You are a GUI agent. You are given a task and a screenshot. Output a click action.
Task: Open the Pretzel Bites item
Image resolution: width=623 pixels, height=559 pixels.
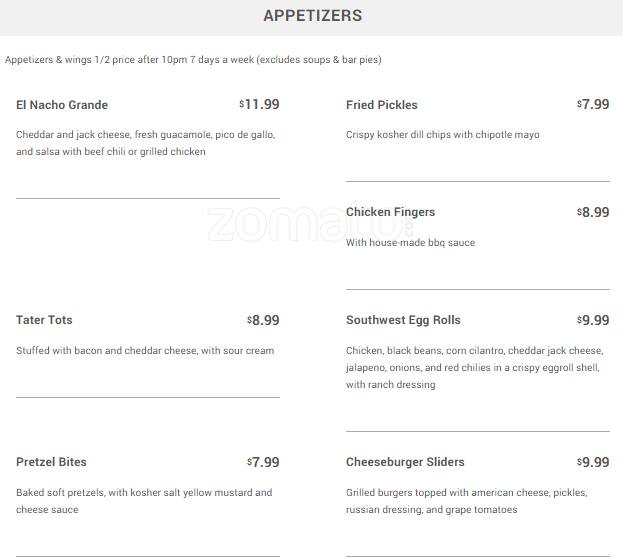click(51, 462)
